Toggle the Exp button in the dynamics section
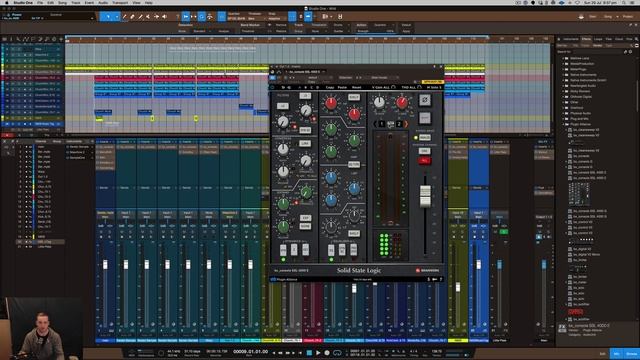The height and width of the screenshot is (360, 640). tap(305, 218)
